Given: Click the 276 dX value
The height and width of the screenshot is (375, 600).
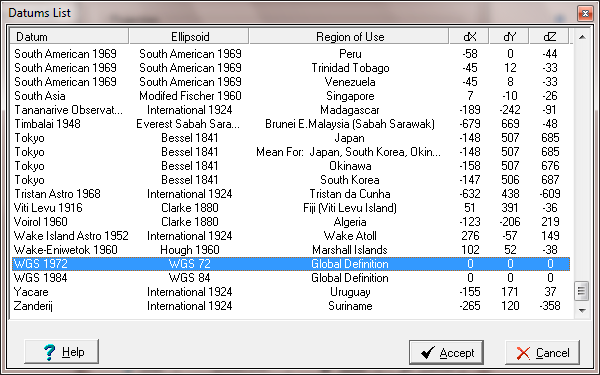Looking at the screenshot, I should [470, 236].
